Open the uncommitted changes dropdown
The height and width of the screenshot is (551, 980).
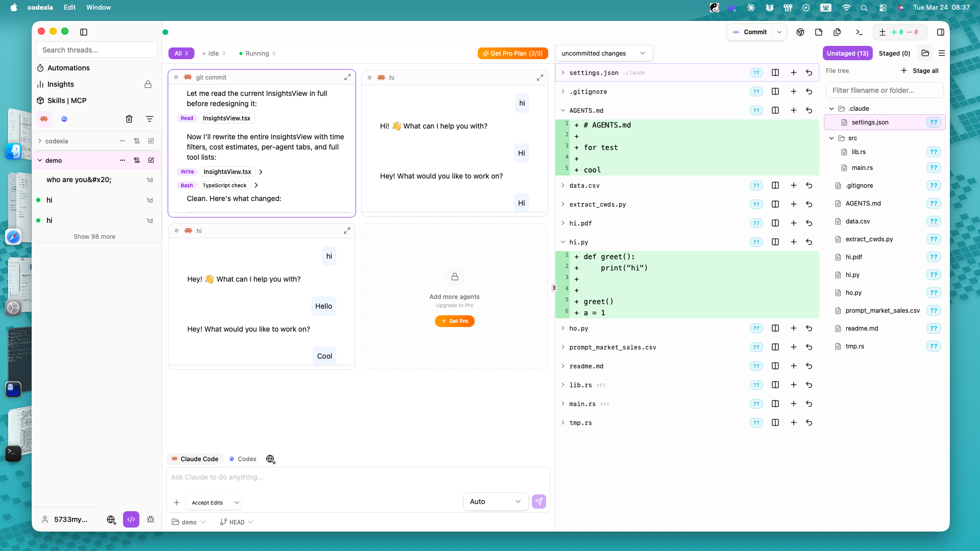tap(603, 54)
